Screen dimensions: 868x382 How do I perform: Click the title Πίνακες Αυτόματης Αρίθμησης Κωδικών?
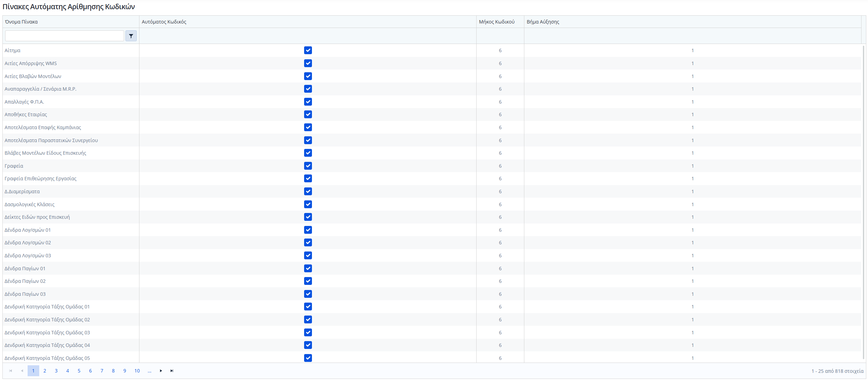(x=69, y=7)
